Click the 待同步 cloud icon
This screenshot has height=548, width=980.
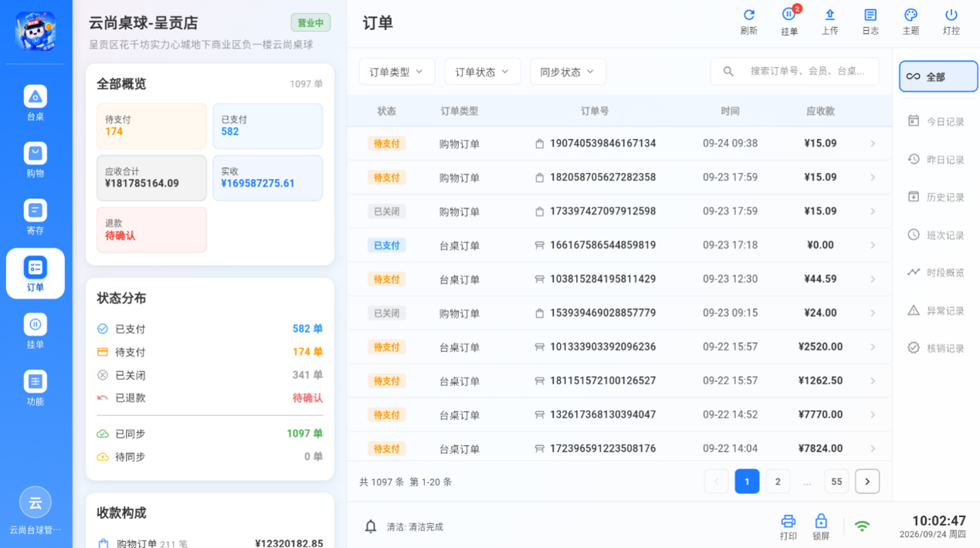[103, 457]
